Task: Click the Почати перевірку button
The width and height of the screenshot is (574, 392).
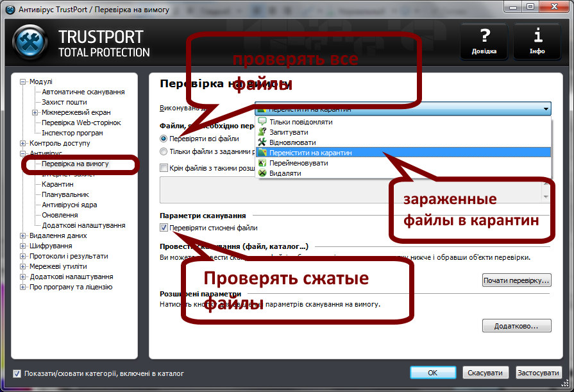Action: click(517, 279)
